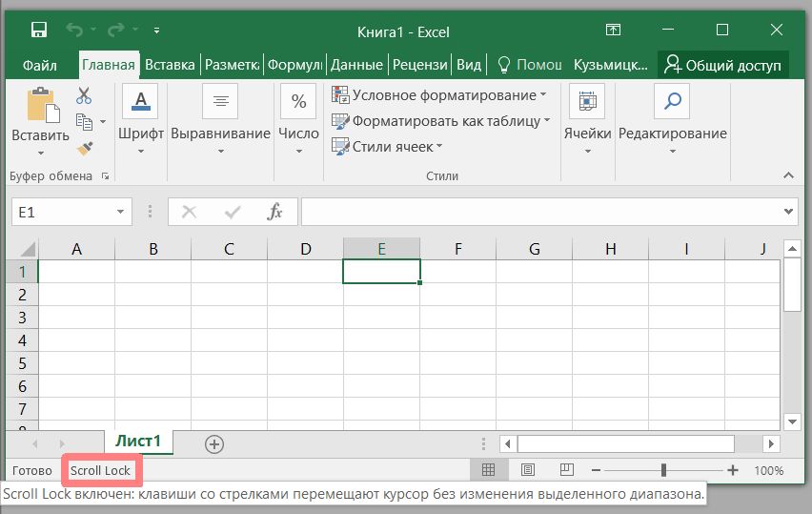Click the Redo arrow icon
The height and width of the screenshot is (514, 812).
point(115,31)
